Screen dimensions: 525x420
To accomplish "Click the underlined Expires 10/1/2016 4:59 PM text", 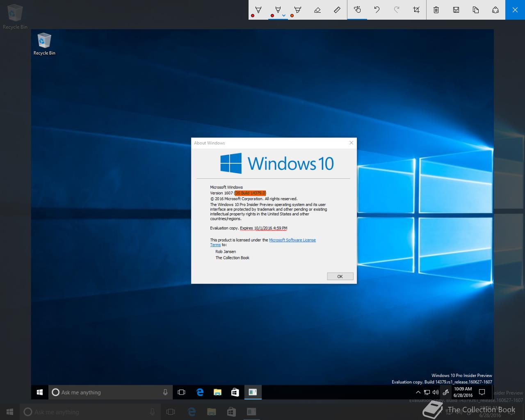I will click(263, 228).
